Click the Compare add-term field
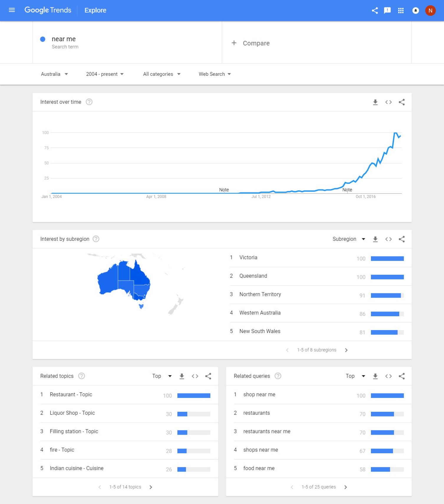The width and height of the screenshot is (444, 504). click(x=317, y=42)
